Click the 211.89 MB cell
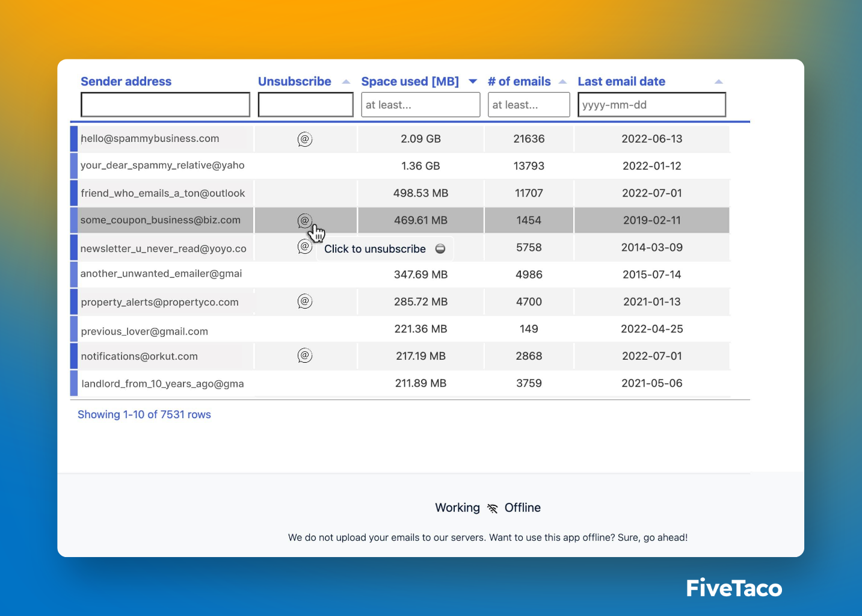 pos(420,383)
